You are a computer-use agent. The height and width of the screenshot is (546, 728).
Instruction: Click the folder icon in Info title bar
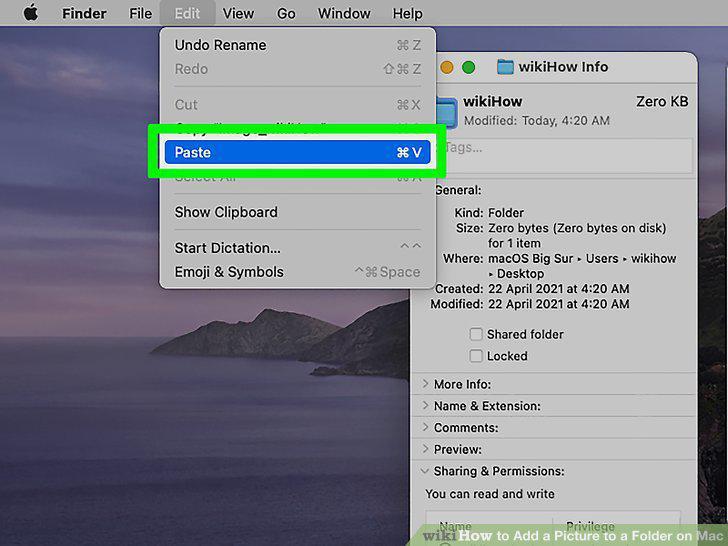[505, 67]
